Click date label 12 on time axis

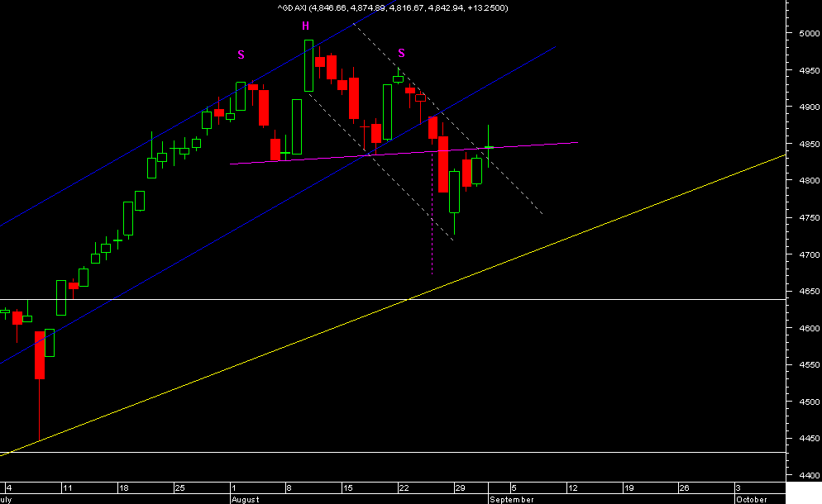coord(572,487)
